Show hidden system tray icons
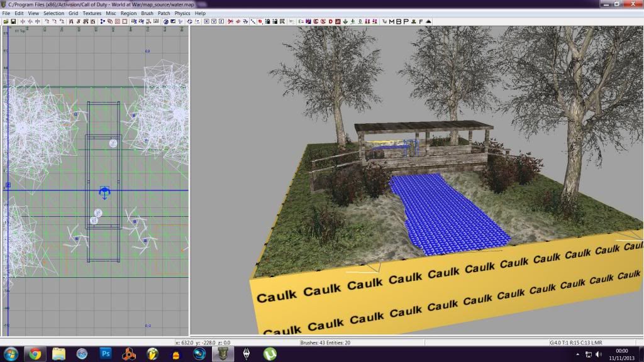 [578, 354]
